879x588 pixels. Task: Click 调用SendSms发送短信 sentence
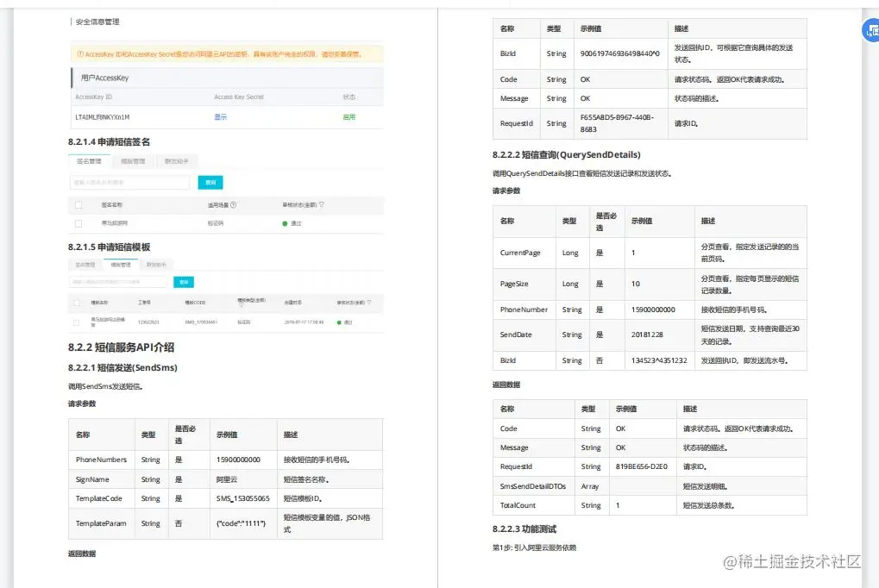tap(105, 386)
